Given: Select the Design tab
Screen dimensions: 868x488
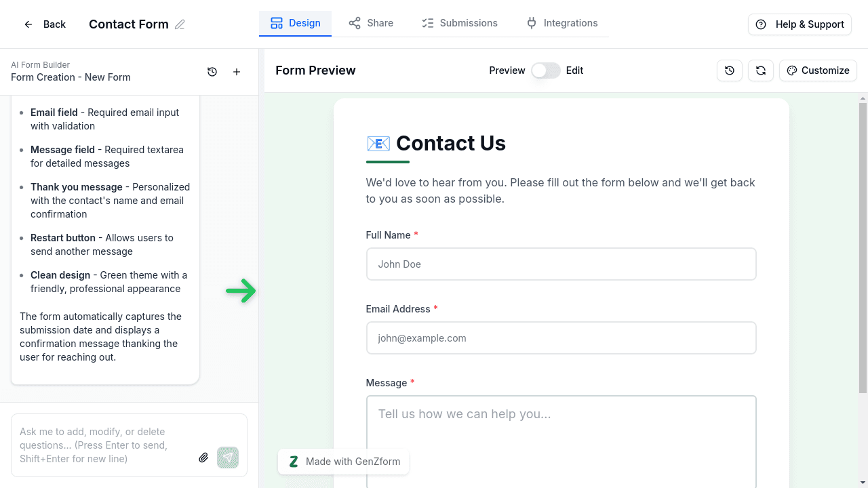Looking at the screenshot, I should click(x=295, y=22).
